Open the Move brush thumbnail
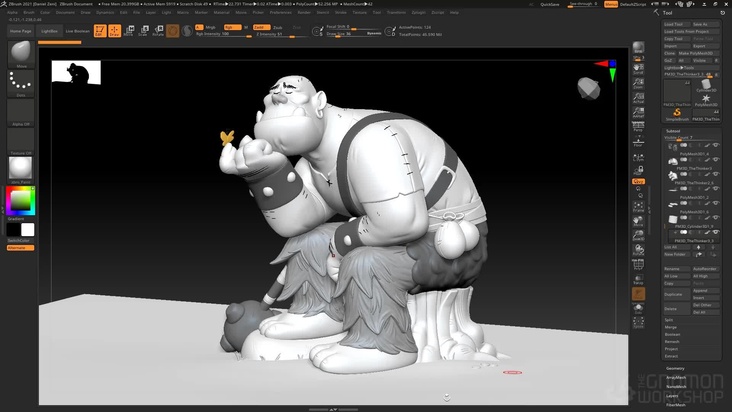732x412 pixels. pyautogui.click(x=21, y=54)
